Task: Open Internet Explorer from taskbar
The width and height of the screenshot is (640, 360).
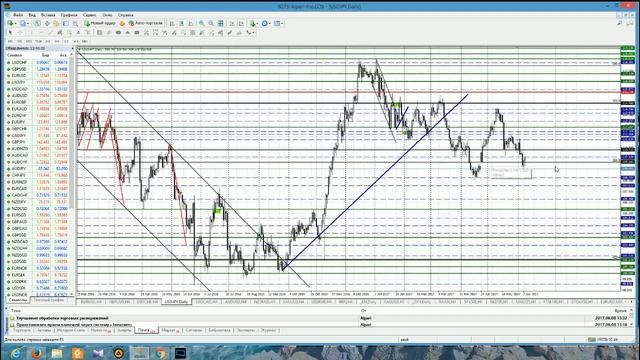Action: (x=16, y=353)
